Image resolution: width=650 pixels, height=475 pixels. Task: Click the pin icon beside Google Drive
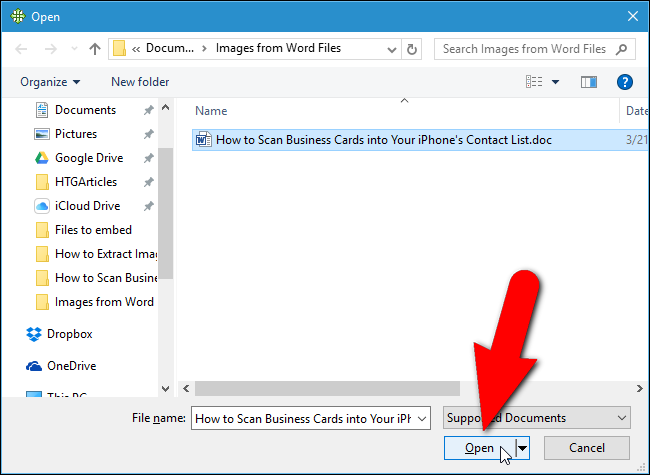(x=148, y=158)
